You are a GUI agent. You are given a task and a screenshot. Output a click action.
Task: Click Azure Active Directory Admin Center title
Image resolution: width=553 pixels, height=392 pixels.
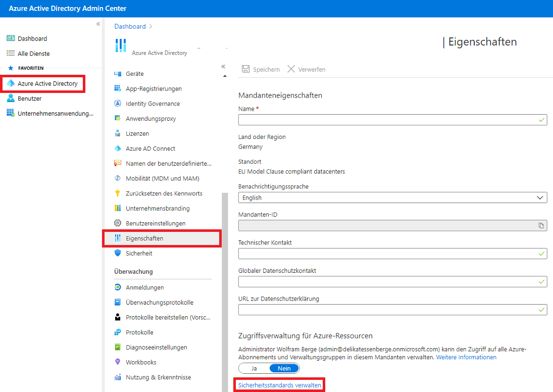(67, 9)
